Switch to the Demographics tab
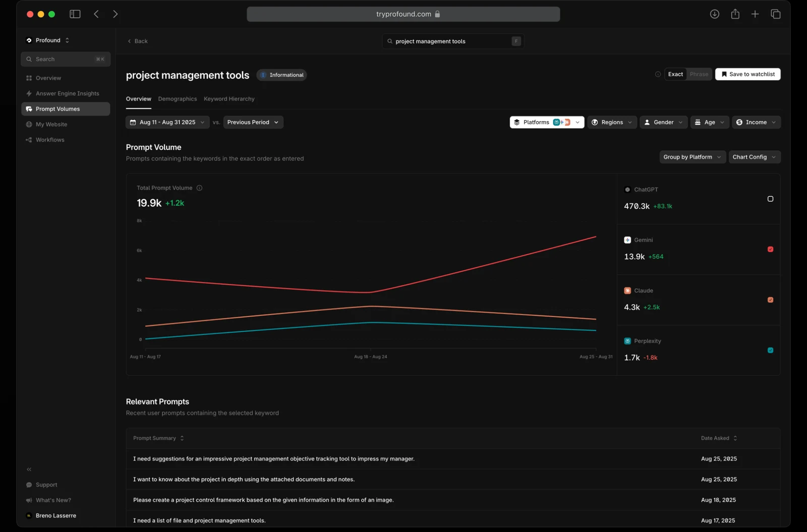Image resolution: width=807 pixels, height=532 pixels. coord(178,99)
